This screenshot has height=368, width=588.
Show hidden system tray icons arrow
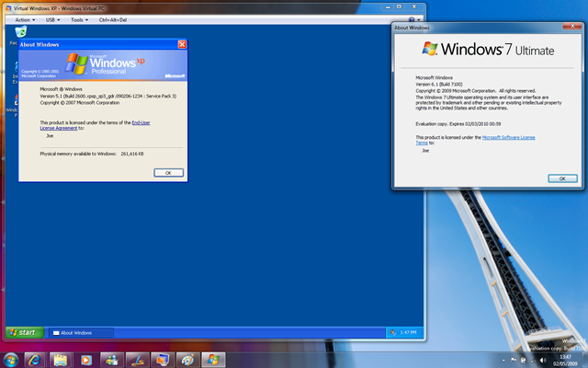pyautogui.click(x=503, y=361)
